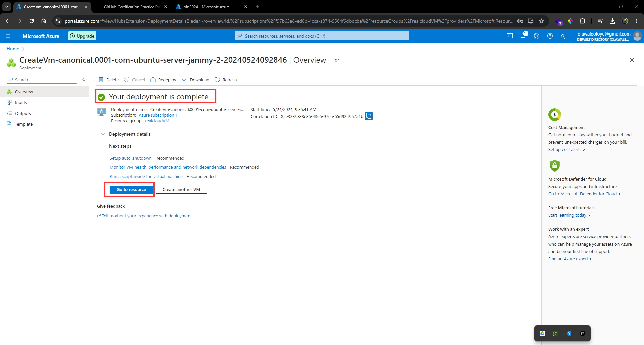The width and height of the screenshot is (644, 345).
Task: Expand the Deployment details section
Action: click(x=126, y=134)
